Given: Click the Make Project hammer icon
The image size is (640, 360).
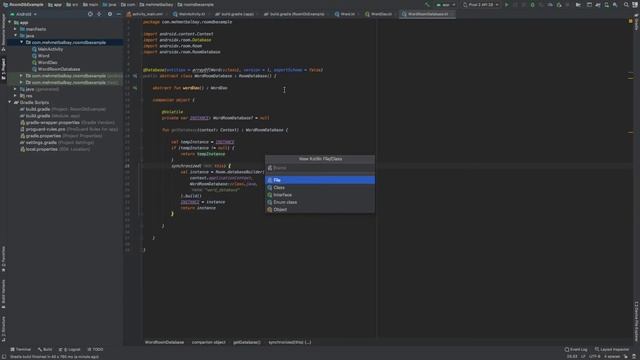Looking at the screenshot, I should tap(427, 4).
